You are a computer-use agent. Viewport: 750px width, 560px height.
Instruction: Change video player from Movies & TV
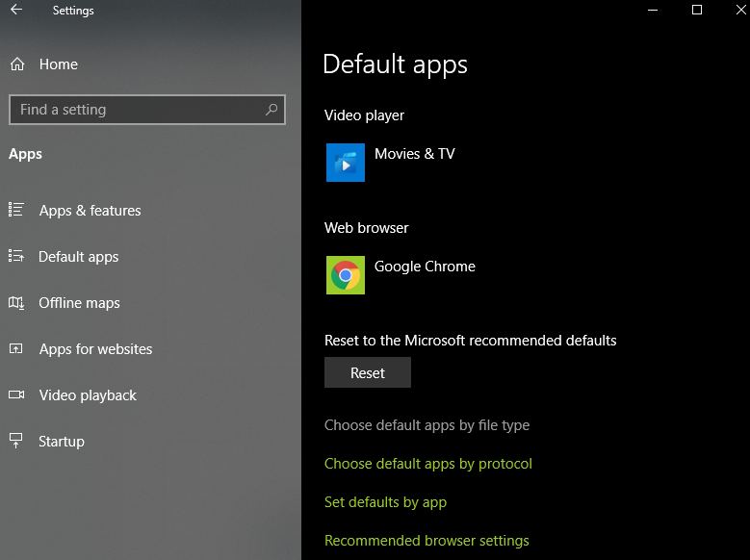tap(414, 154)
